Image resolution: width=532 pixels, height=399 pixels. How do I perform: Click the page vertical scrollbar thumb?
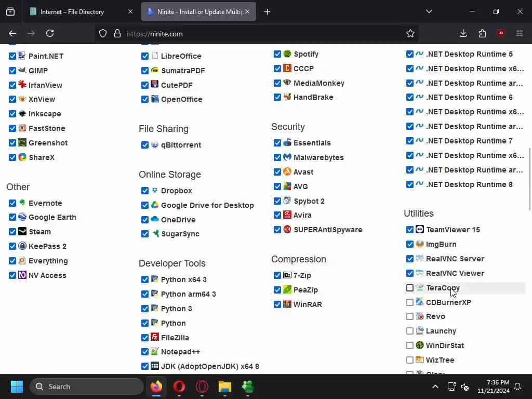529,179
